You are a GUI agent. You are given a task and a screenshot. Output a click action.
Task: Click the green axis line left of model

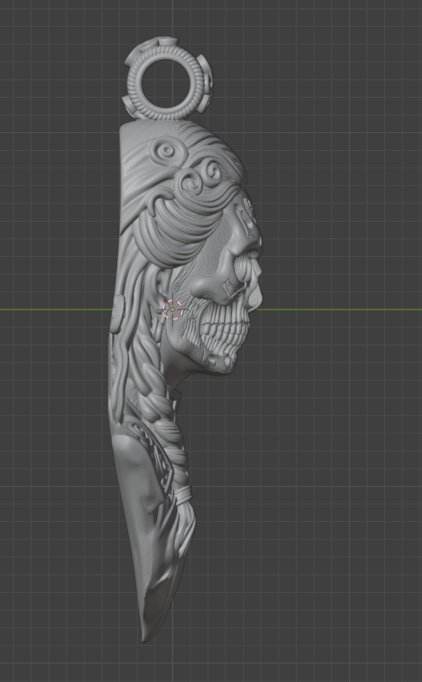[x=56, y=309]
